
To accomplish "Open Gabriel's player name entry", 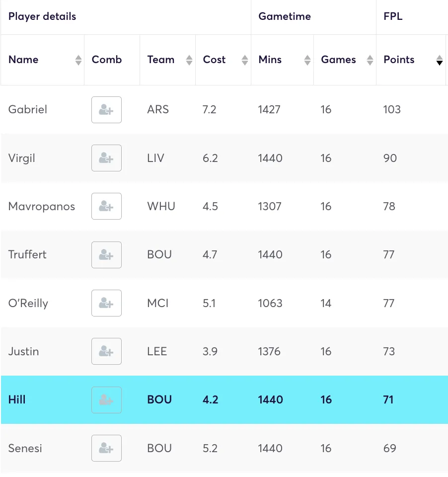I will [x=27, y=110].
